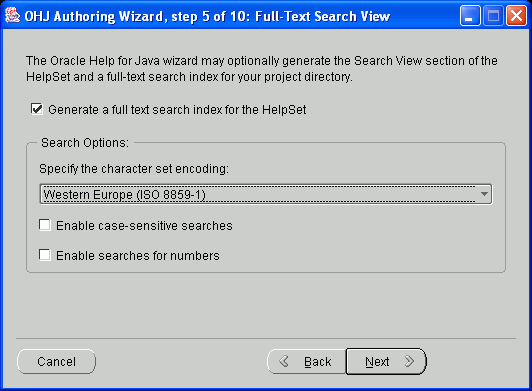This screenshot has height=391, width=532.
Task: Click the 'Specify the character set encoding' label
Action: point(134,169)
